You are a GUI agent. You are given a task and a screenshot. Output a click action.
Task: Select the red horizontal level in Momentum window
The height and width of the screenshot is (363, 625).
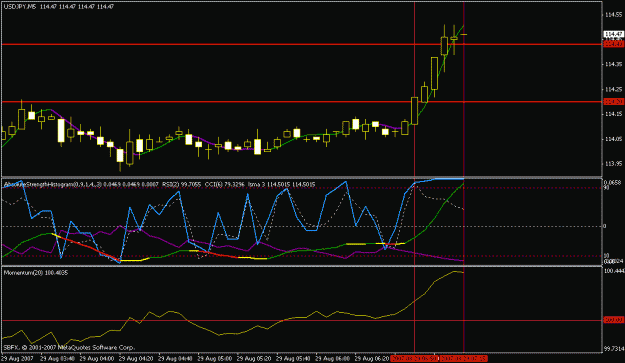point(302,320)
